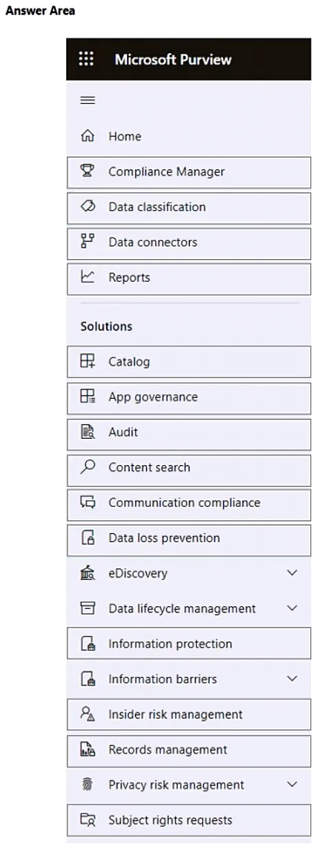Select Subject rights requests label
This screenshot has width=335, height=868.
click(x=170, y=820)
